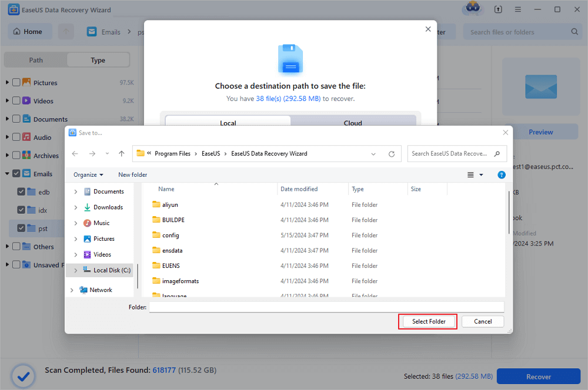588x390 pixels.
Task: Cancel the Save to dialog
Action: click(x=483, y=321)
